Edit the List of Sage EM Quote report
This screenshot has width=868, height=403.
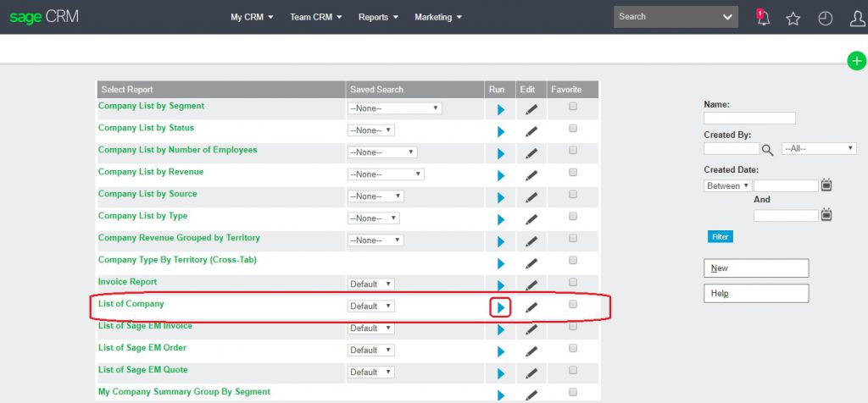[531, 373]
